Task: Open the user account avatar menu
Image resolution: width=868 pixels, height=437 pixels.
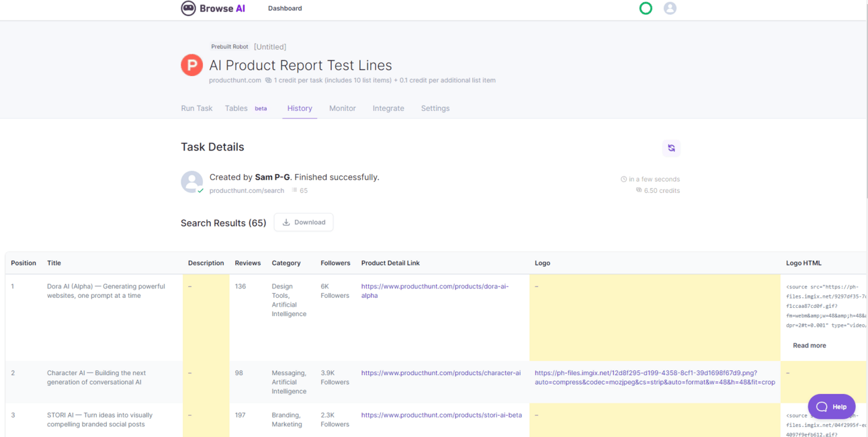Action: (670, 8)
